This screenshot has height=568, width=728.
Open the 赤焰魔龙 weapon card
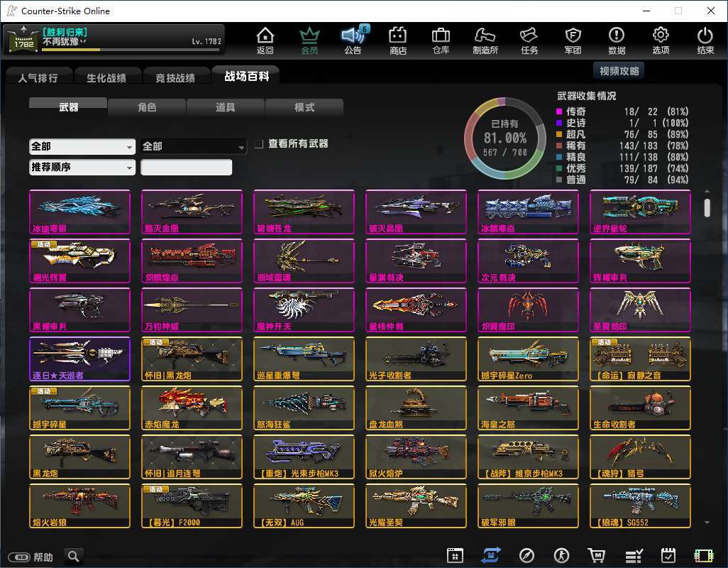(192, 408)
